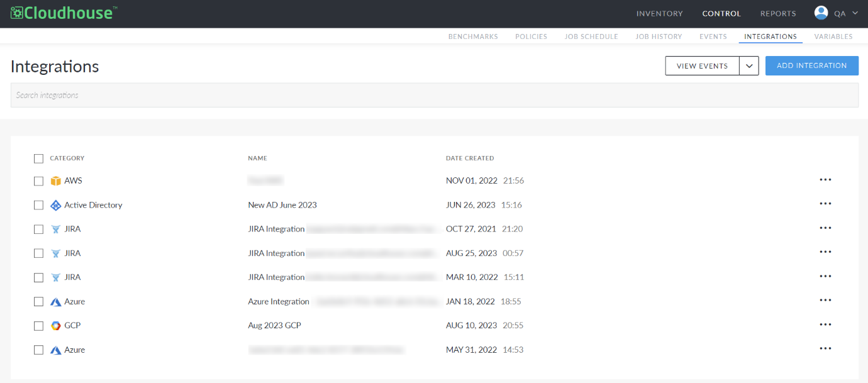This screenshot has width=868, height=383.
Task: Click the GCP integration icon
Action: point(56,326)
